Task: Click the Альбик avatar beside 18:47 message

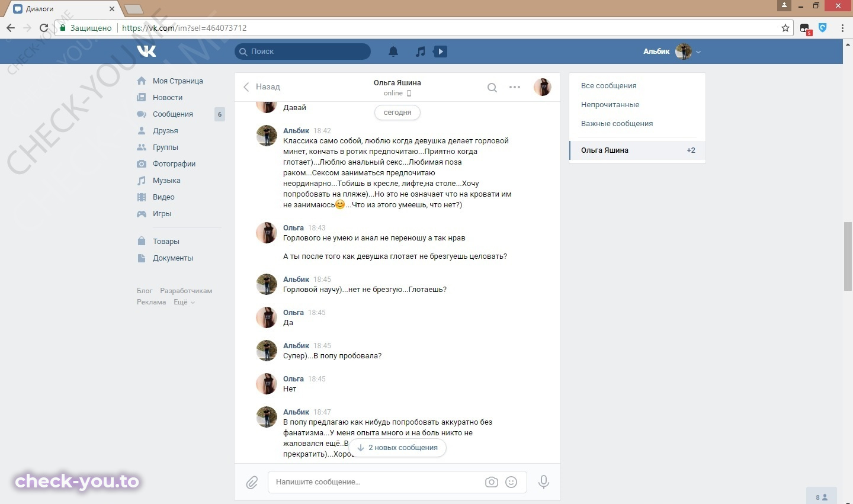Action: [x=267, y=417]
